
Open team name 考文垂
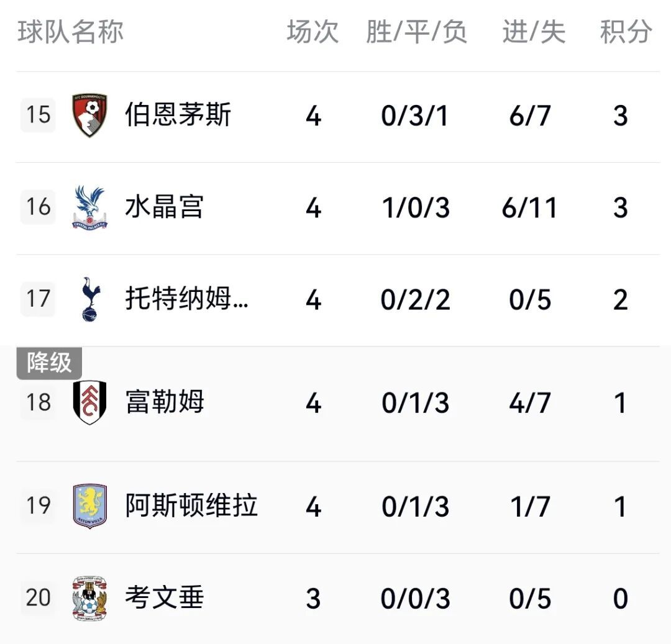(x=164, y=597)
